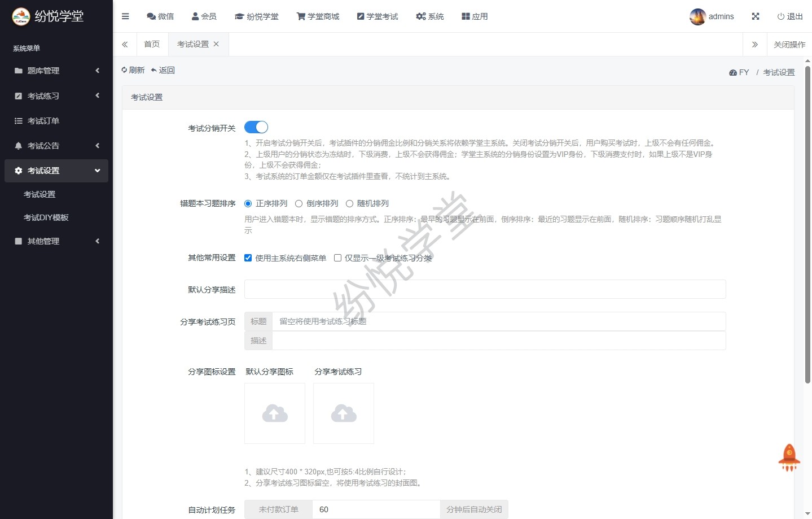The height and width of the screenshot is (519, 812).
Task: Upload the default share icon image
Action: 275,413
